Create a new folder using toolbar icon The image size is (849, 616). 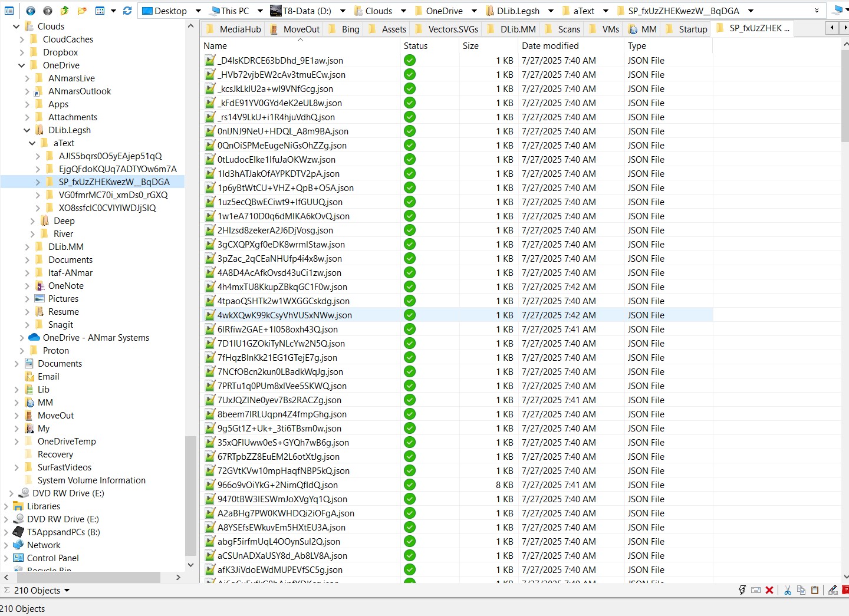pyautogui.click(x=82, y=11)
